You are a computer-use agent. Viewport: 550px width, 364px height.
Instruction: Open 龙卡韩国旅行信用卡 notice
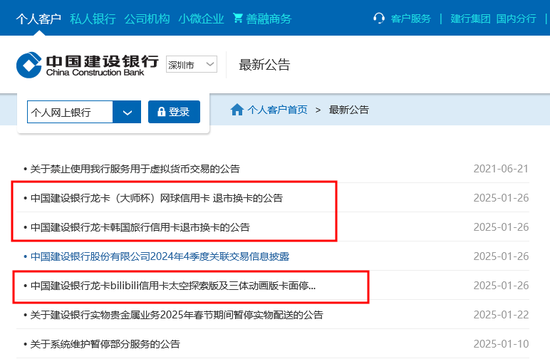(x=140, y=227)
